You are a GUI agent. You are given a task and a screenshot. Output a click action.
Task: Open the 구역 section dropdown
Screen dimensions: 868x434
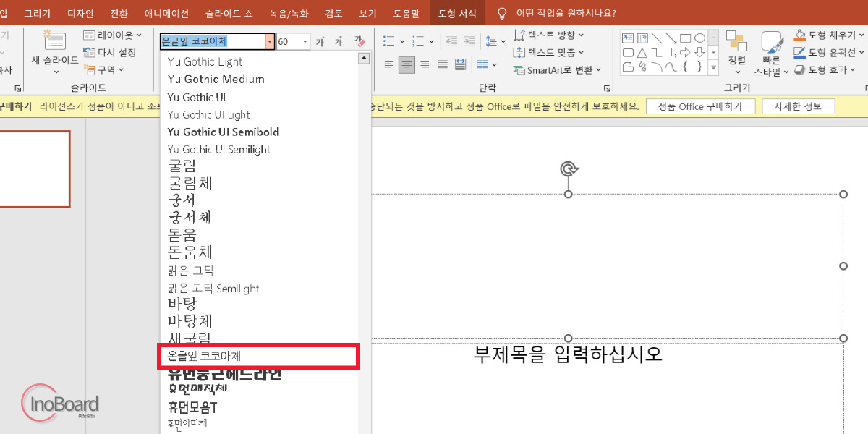click(x=105, y=69)
